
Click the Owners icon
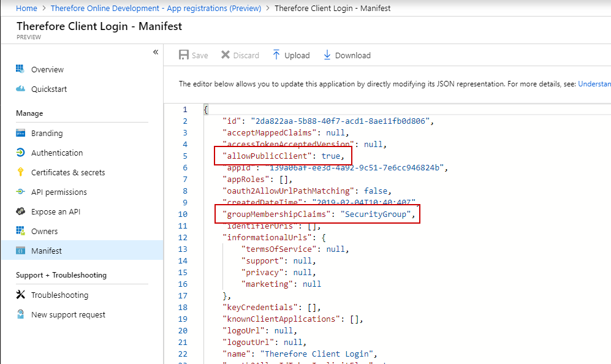pyautogui.click(x=20, y=230)
